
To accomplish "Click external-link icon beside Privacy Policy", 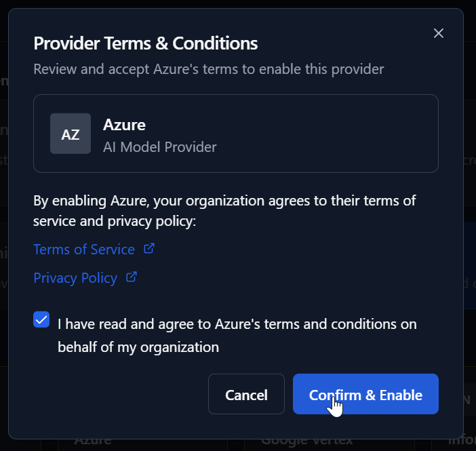I will pos(132,277).
